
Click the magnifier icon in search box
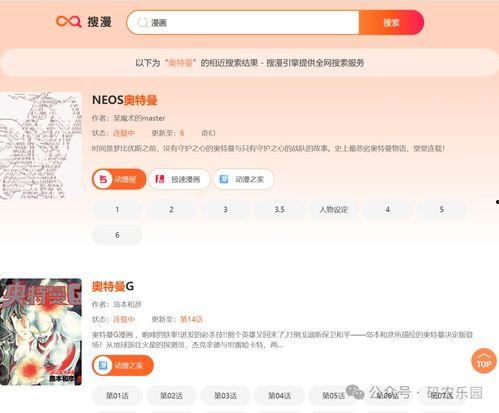click(x=142, y=23)
